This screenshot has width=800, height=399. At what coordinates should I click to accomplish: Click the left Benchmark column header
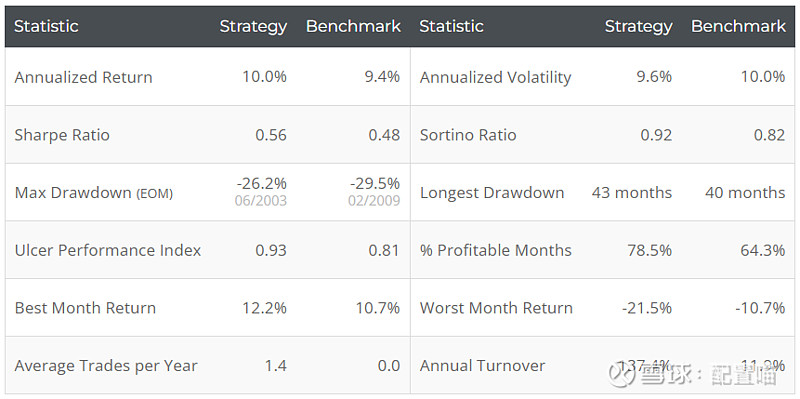tap(353, 27)
